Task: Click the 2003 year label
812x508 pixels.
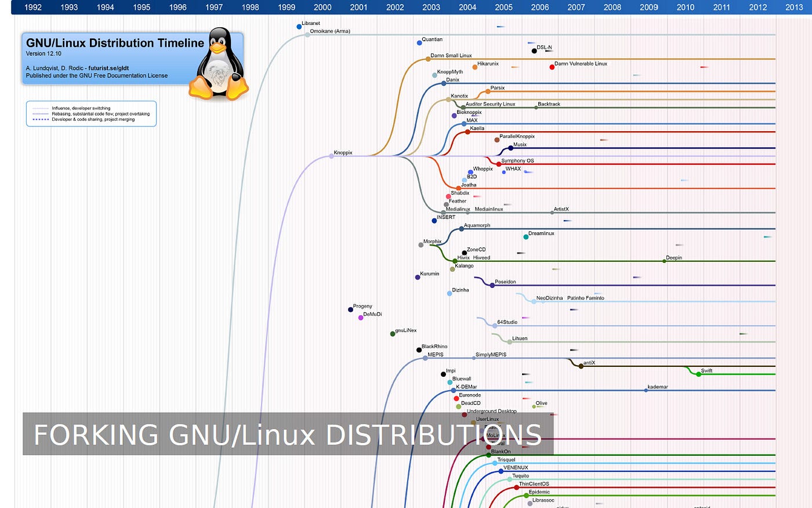Action: 431,7
